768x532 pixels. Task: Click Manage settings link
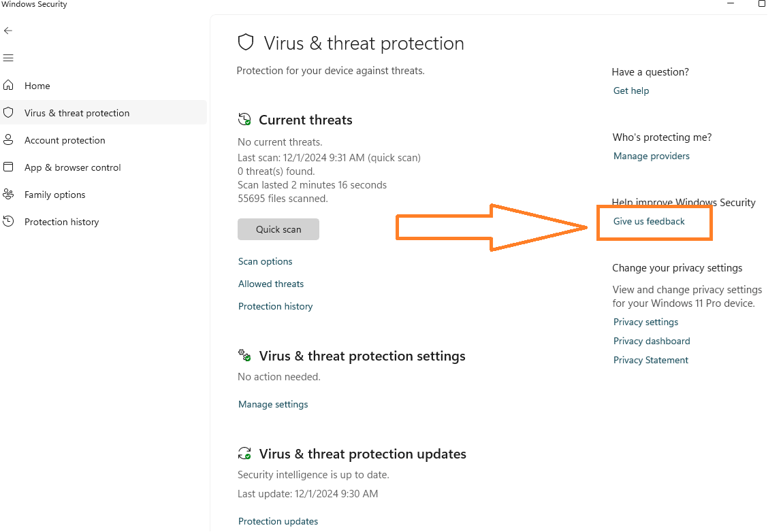point(273,404)
